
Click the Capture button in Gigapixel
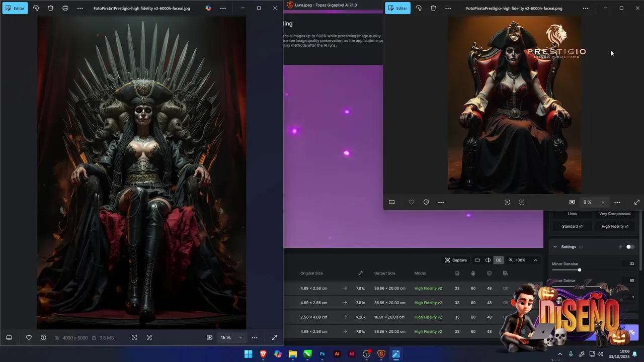pos(456,260)
